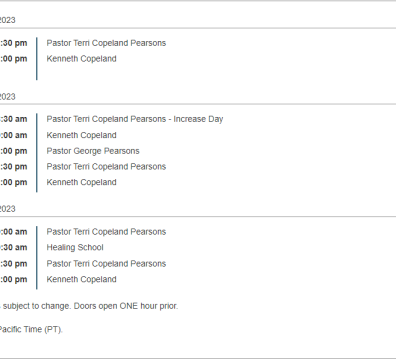Screen dimensions: 396x360
Task: Open Pastor Terri Copeland Pearsons entry directly above Healing School
Action: click(x=106, y=231)
